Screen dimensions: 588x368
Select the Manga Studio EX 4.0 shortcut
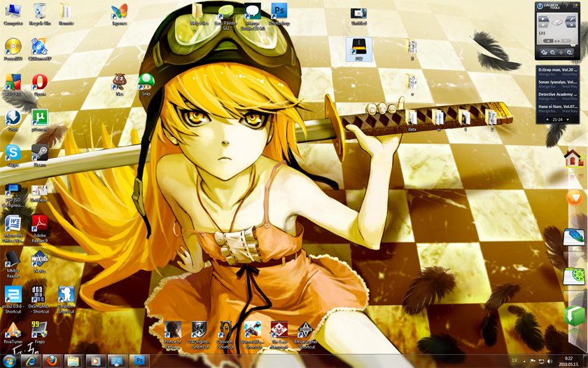pyautogui.click(x=253, y=17)
